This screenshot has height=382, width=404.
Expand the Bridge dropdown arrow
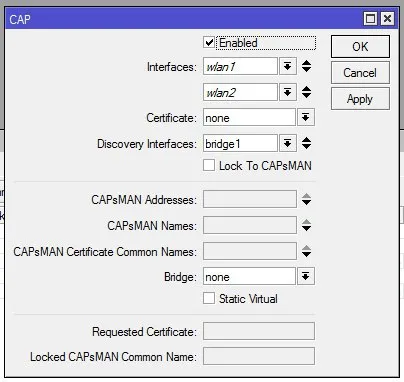coord(306,276)
